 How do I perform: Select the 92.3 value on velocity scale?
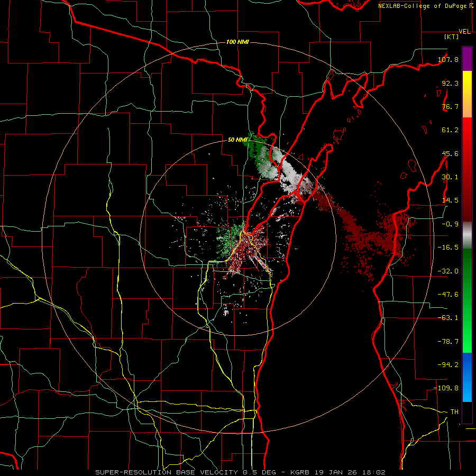(450, 83)
